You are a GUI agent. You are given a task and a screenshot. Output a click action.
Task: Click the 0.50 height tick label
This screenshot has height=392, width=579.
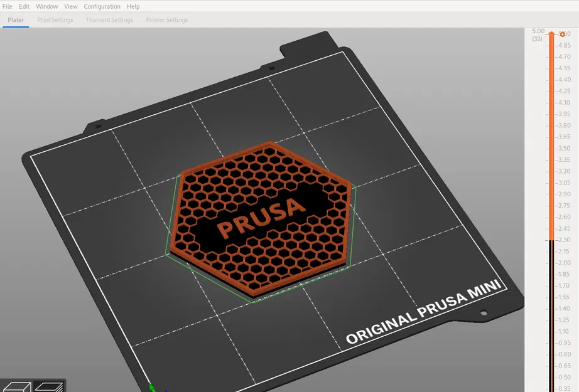point(565,377)
